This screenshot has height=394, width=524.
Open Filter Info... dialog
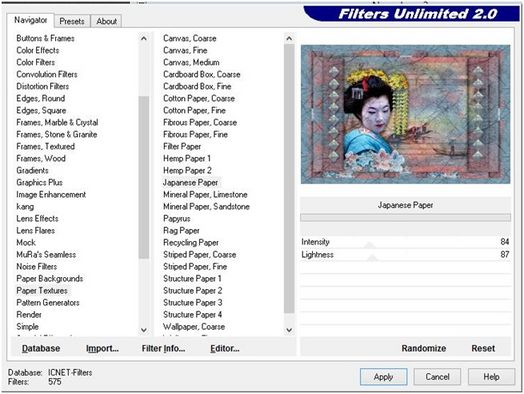click(163, 349)
